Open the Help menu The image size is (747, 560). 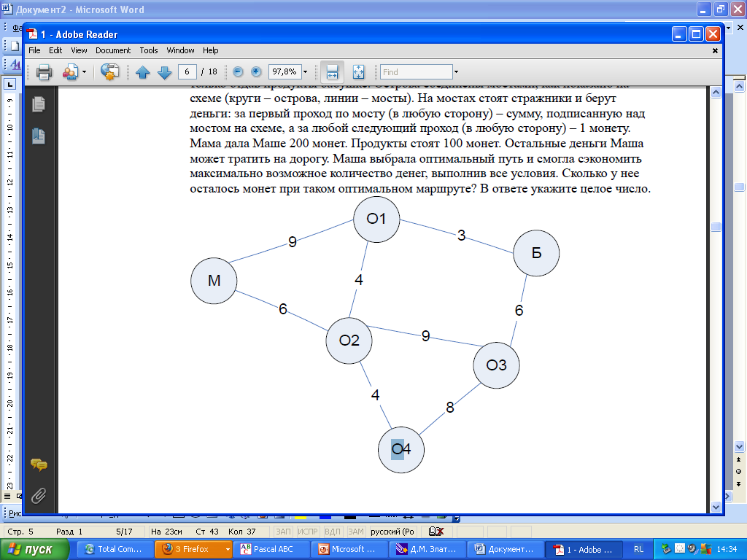pos(210,50)
